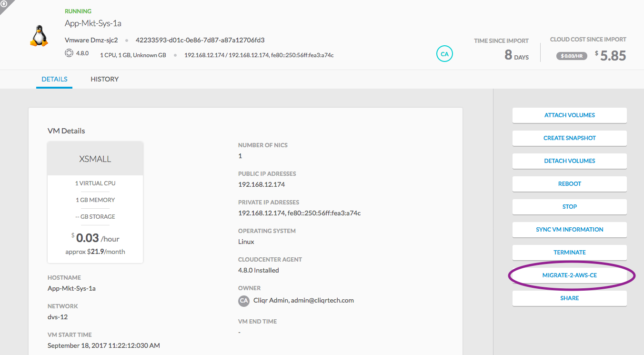The image size is (644, 355).
Task: Click the gray CA avatar beside Cliqr Admin
Action: (x=244, y=301)
